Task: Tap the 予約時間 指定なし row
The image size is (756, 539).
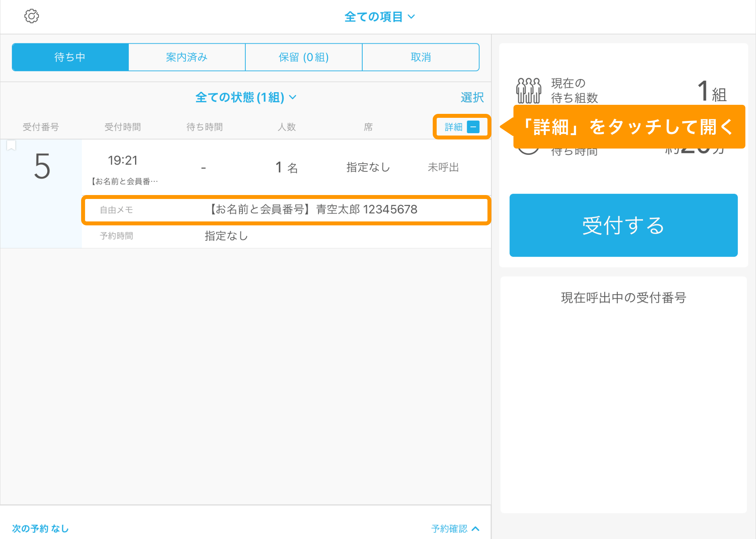Action: pos(286,236)
